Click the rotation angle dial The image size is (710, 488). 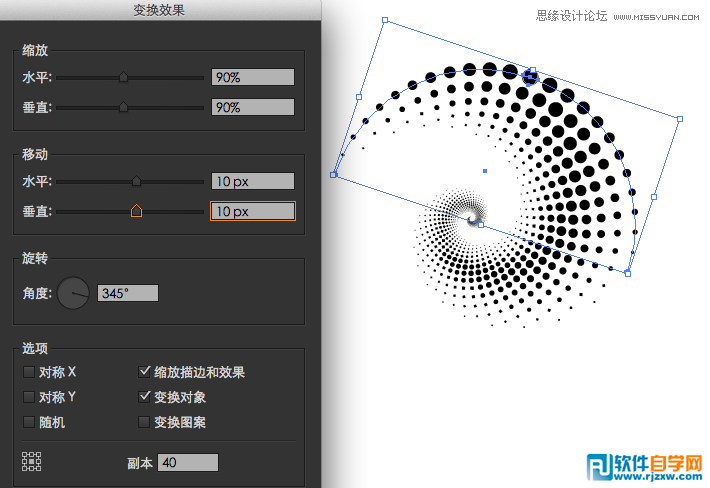pos(73,293)
